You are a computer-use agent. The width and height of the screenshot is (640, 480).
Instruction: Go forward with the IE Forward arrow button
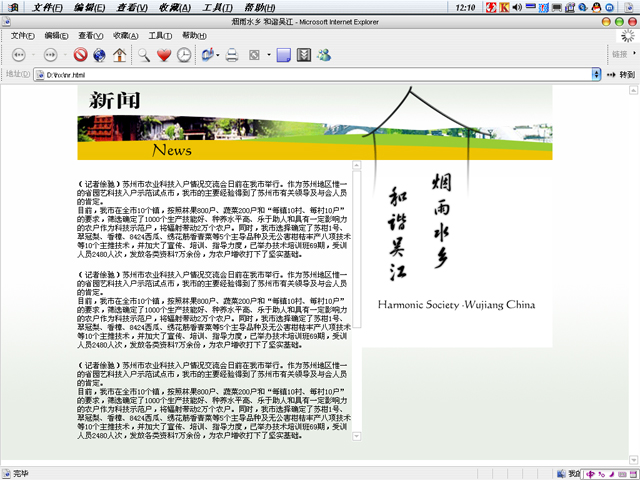click(x=51, y=55)
